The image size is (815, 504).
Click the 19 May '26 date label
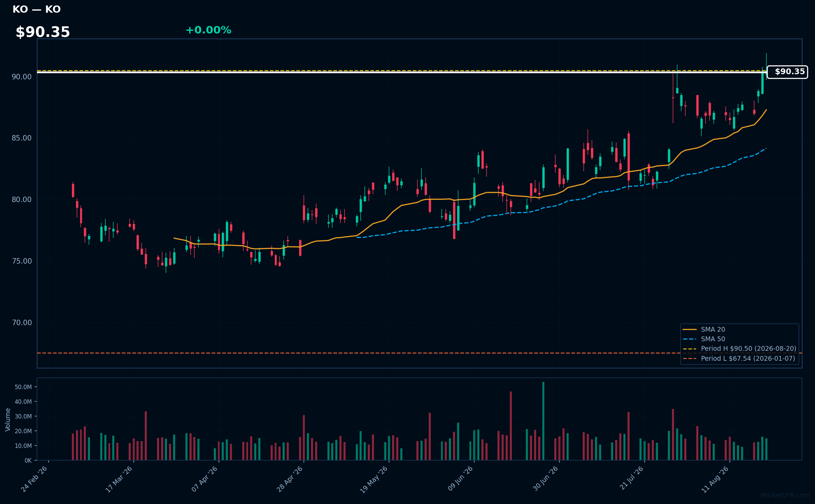click(374, 479)
